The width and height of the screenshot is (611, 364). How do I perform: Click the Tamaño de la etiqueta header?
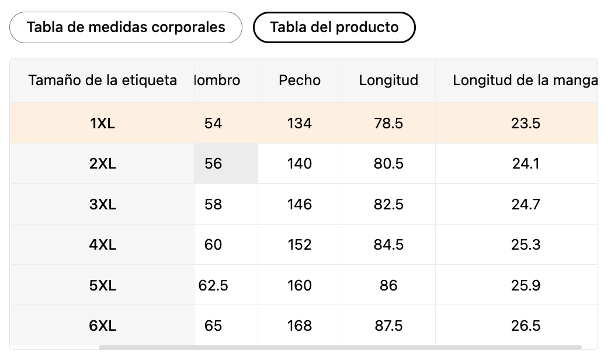click(102, 80)
